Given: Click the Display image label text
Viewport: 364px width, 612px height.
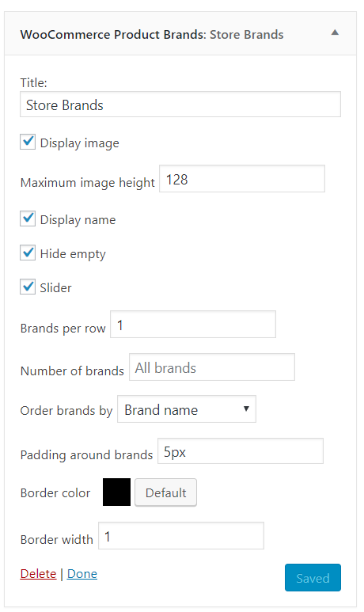Looking at the screenshot, I should tap(80, 143).
